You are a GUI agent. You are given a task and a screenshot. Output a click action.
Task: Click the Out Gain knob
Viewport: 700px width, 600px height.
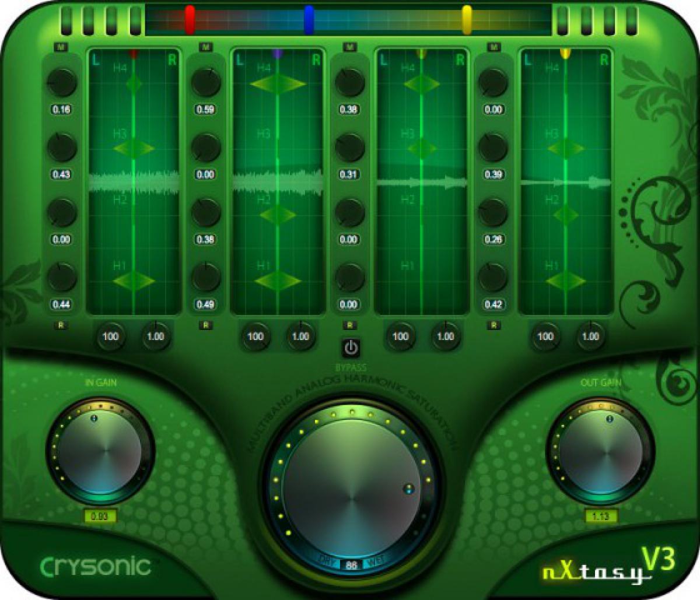click(x=600, y=451)
